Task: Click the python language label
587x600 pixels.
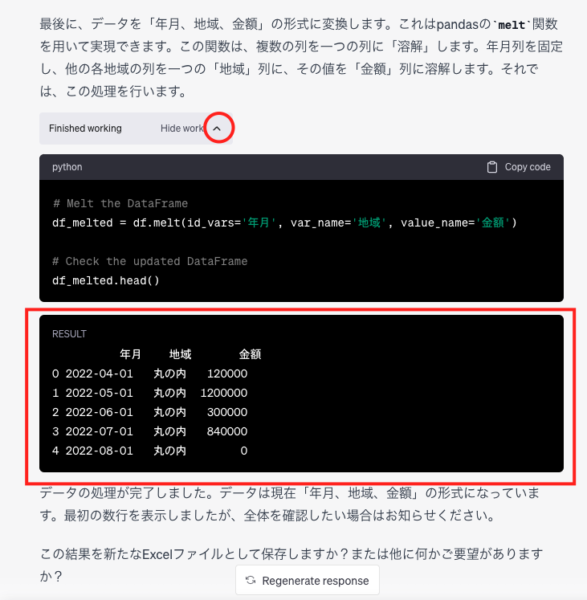Action: pos(67,167)
